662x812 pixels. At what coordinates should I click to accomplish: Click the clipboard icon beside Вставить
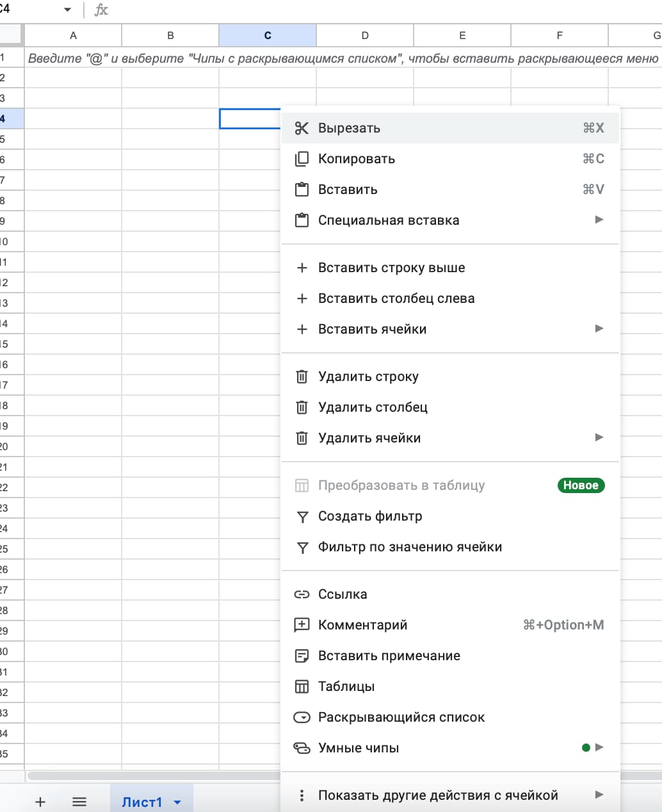[x=302, y=190]
